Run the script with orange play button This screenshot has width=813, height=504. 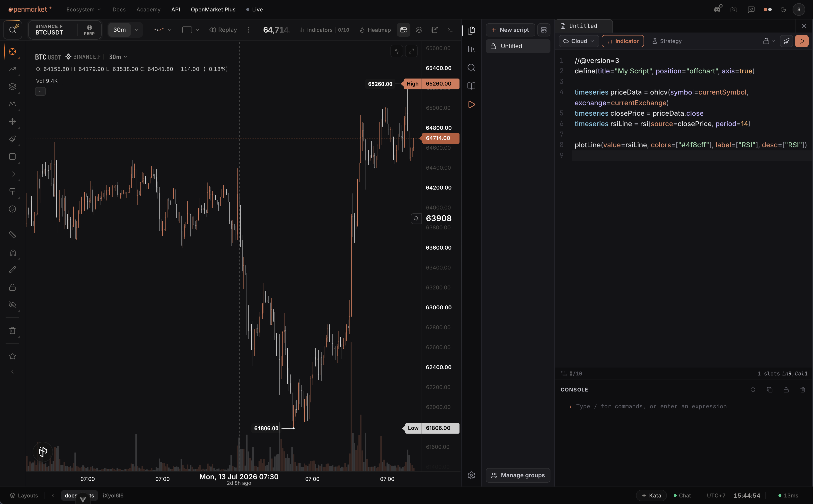802,41
